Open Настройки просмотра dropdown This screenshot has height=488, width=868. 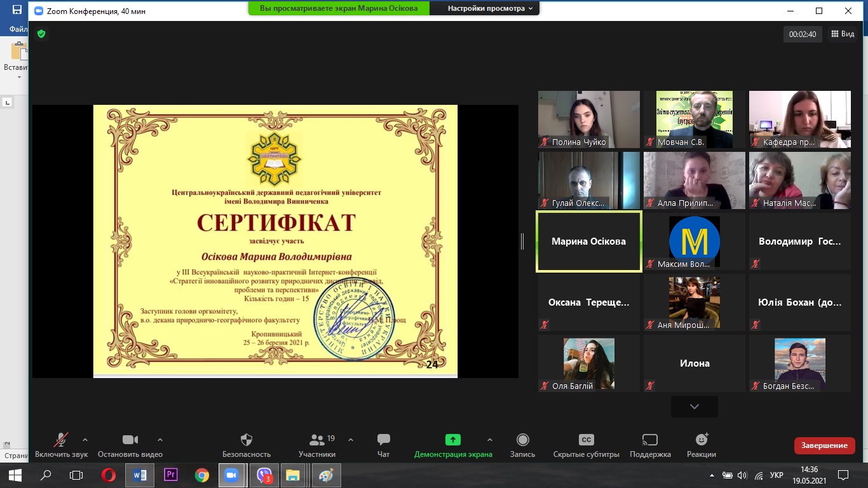(485, 8)
